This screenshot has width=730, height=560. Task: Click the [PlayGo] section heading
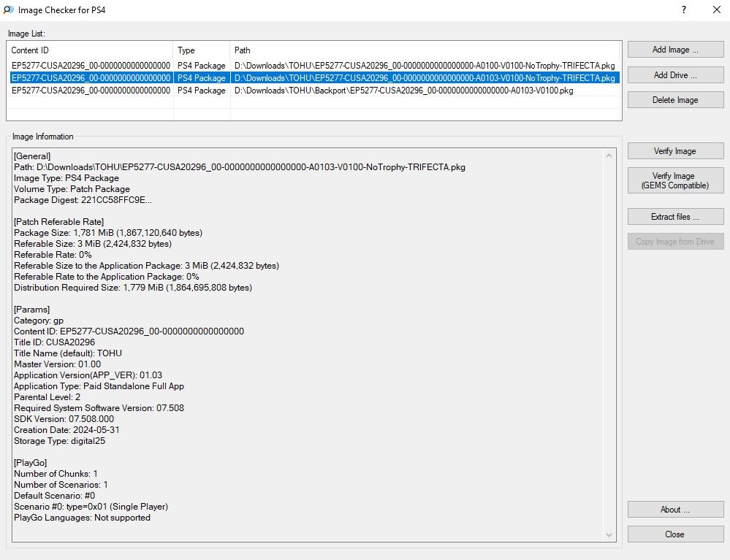(30, 463)
